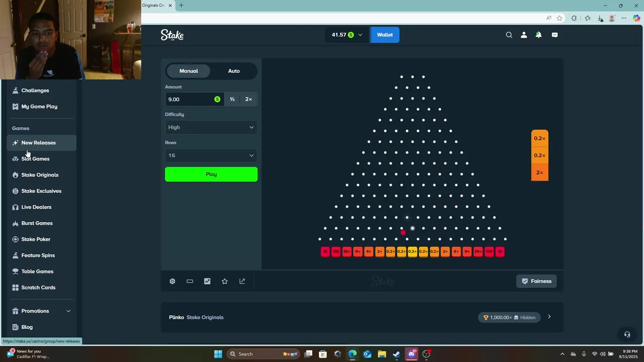644x362 pixels.
Task: Open Scratch Cards in the sidebar
Action: tap(42, 288)
